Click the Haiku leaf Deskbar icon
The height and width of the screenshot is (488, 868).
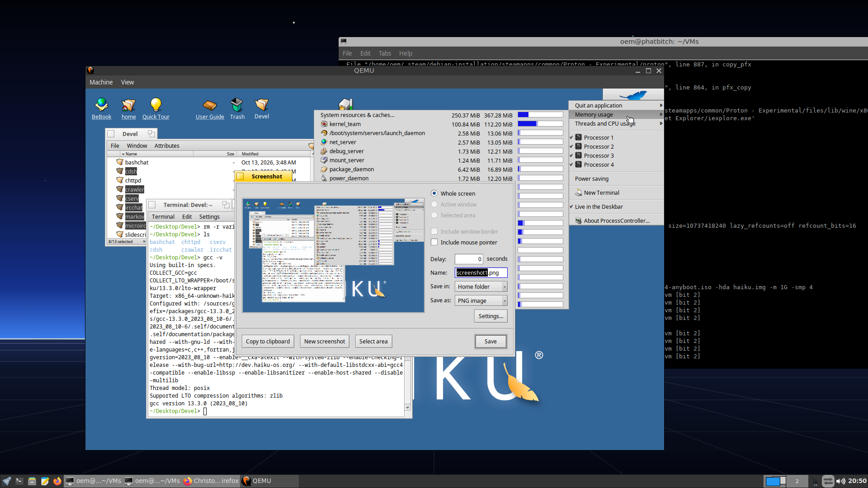pyautogui.click(x=633, y=95)
